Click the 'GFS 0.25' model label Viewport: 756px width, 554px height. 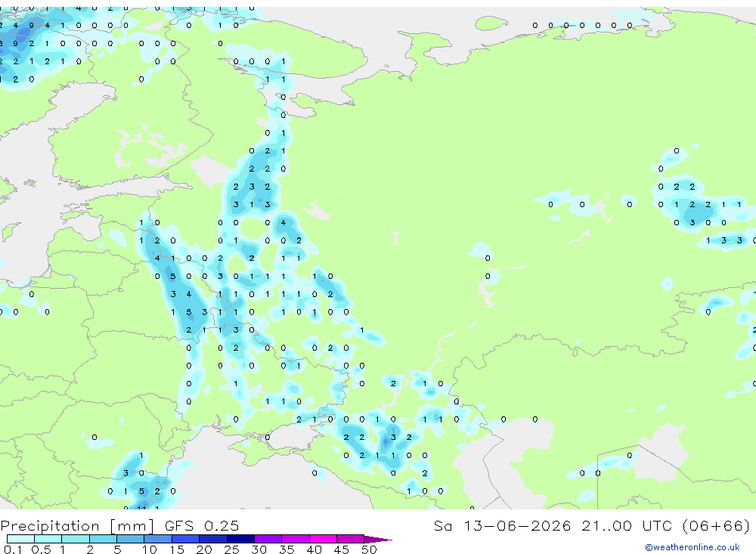(202, 526)
